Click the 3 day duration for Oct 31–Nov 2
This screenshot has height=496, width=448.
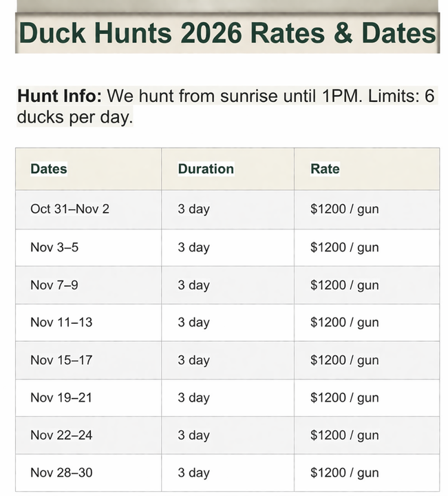(193, 209)
